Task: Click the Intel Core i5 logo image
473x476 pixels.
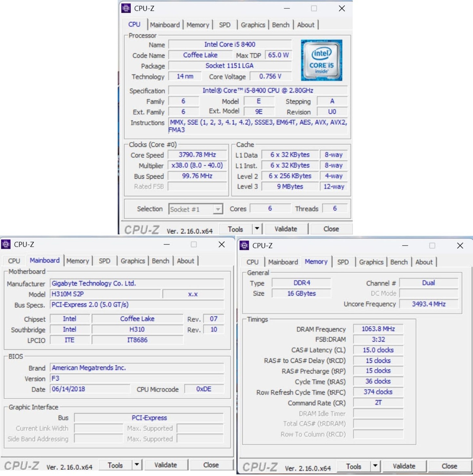Action: 322,60
